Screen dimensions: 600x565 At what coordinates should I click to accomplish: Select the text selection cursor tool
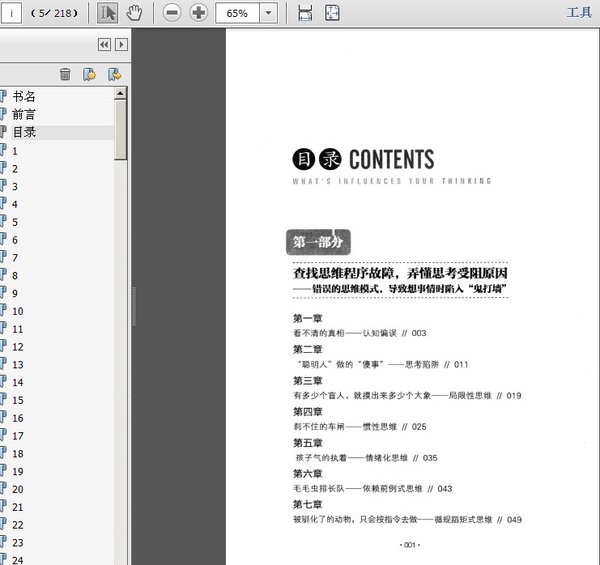(107, 13)
